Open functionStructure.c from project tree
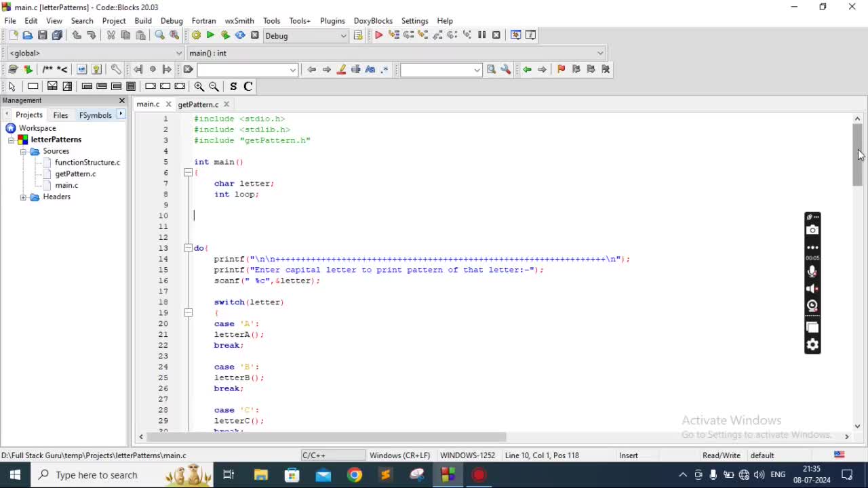 tap(87, 163)
